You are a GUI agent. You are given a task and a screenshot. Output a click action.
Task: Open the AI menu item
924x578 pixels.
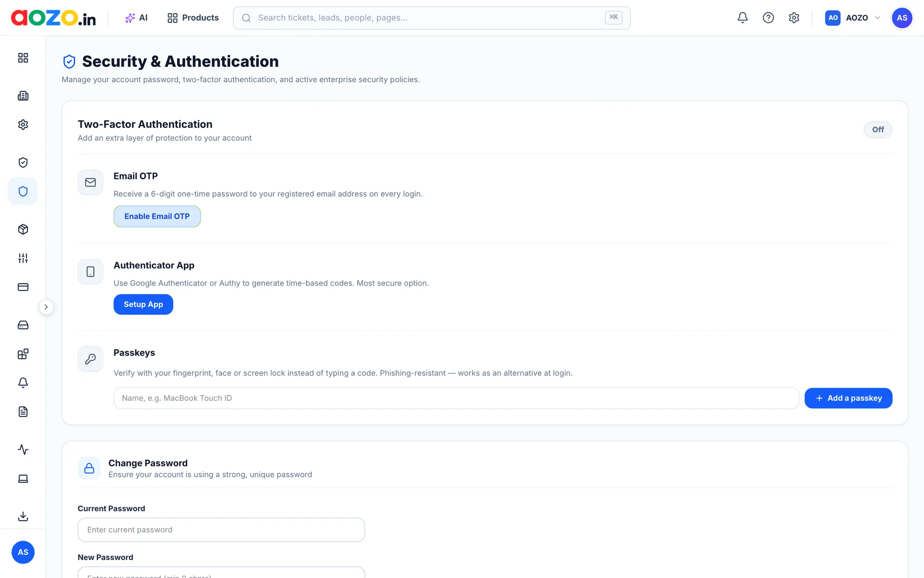(x=137, y=17)
